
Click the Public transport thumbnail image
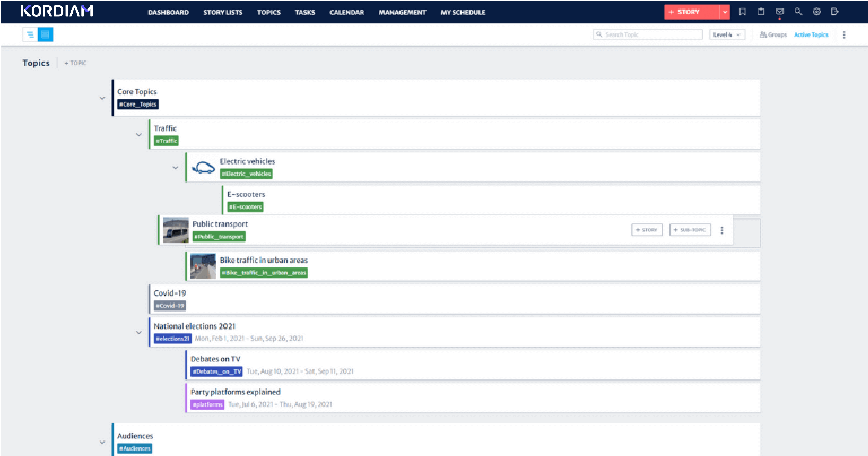[175, 229]
